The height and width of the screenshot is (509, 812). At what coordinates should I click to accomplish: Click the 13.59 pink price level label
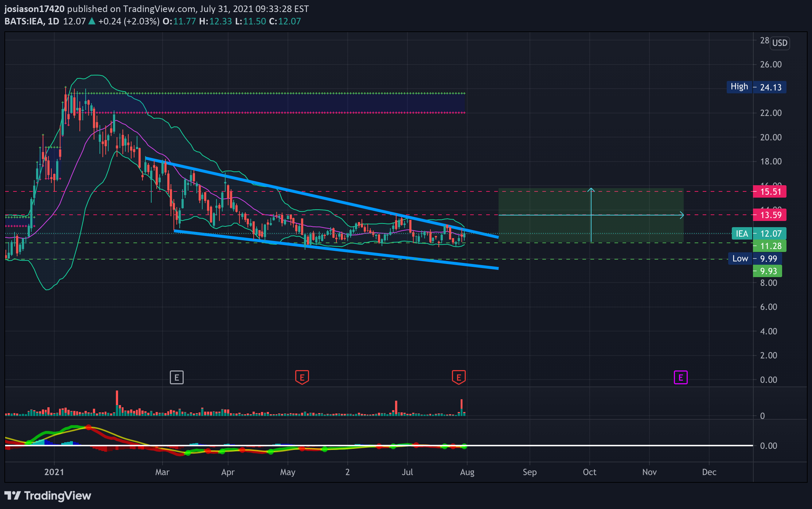pyautogui.click(x=769, y=215)
